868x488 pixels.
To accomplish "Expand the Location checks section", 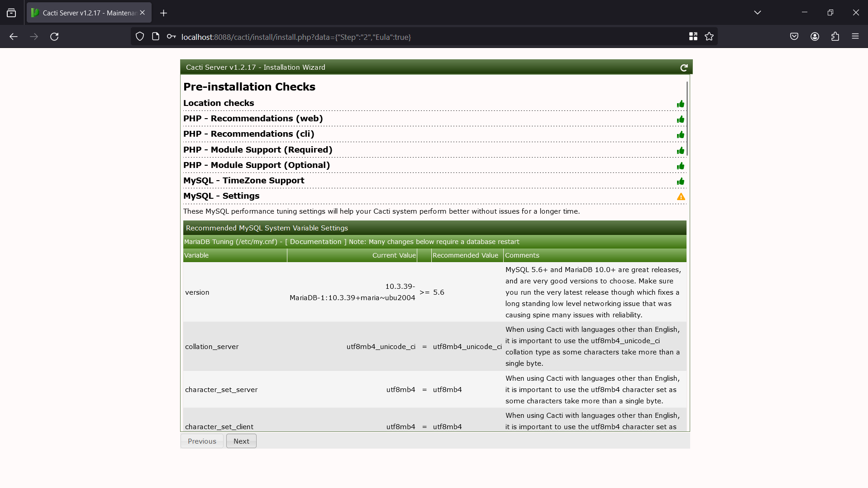I will tap(219, 103).
